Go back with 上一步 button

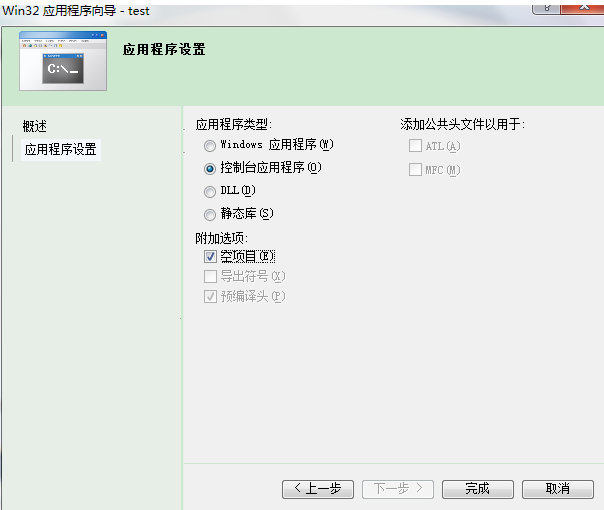pyautogui.click(x=318, y=489)
